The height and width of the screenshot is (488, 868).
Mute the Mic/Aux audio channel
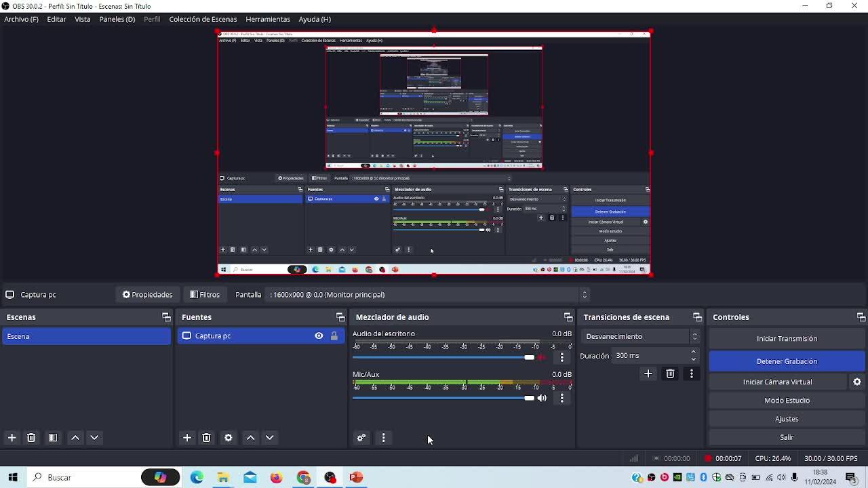542,398
